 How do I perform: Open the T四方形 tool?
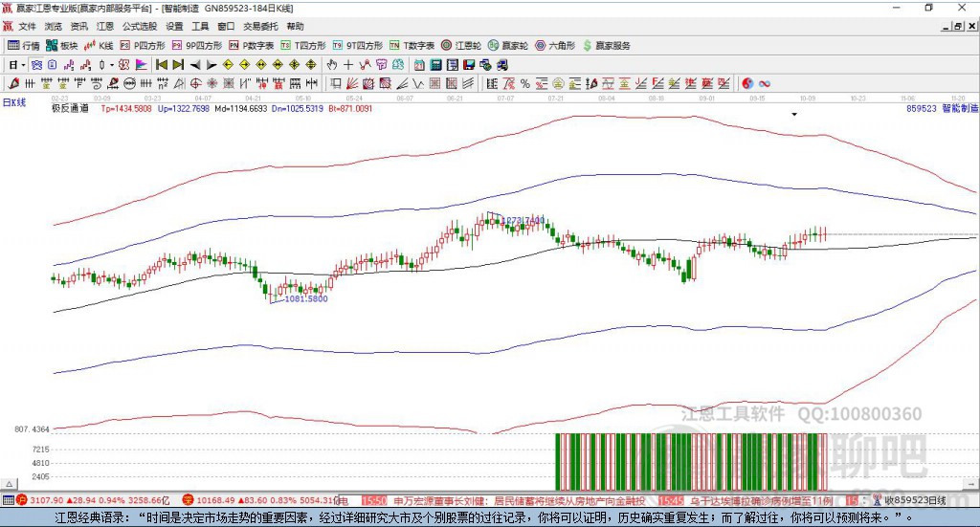[x=303, y=46]
